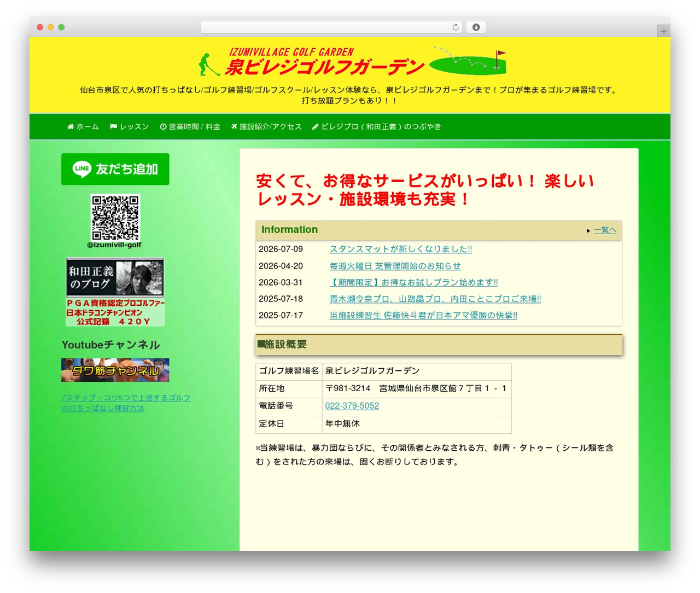Click the red headline 安くて、お得なサービスがいっぱい！
Screen dimensions: 700x593
[x=425, y=190]
